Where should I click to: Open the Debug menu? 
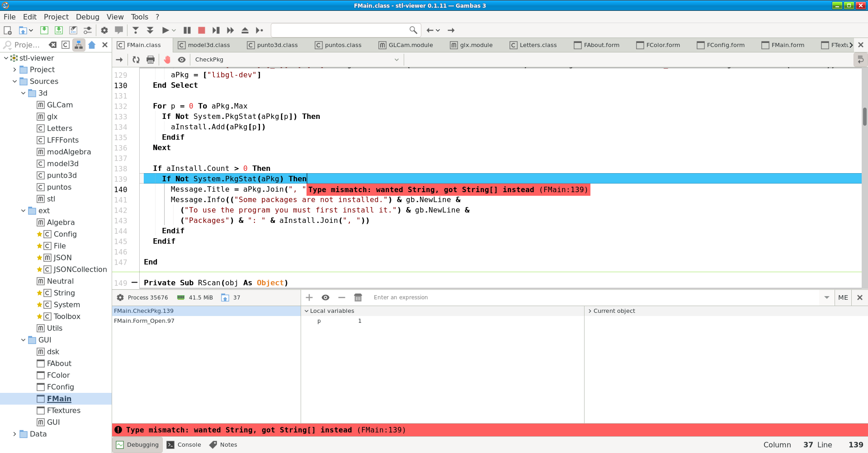point(87,17)
